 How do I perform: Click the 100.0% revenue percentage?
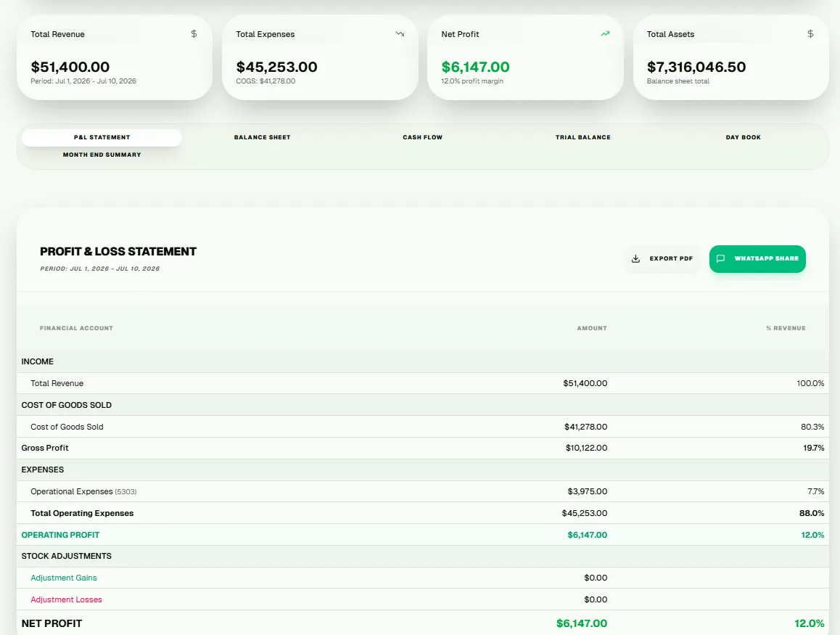[810, 383]
